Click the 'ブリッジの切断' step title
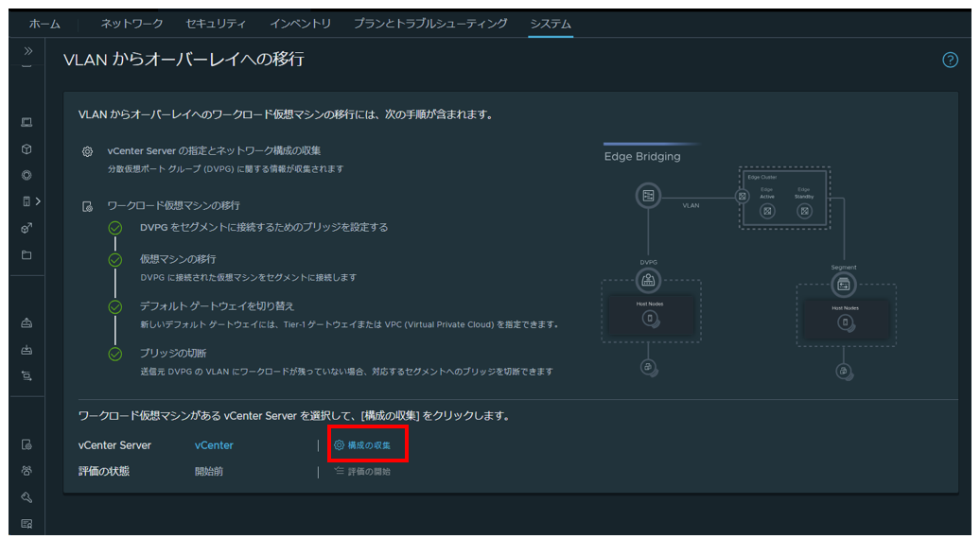Image resolution: width=980 pixels, height=539 pixels. click(173, 353)
